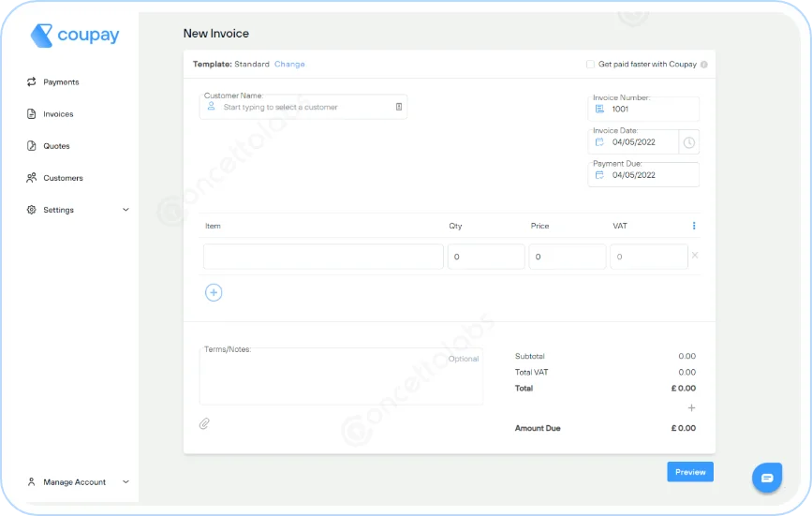Click the Item description field
Viewport: 812px width, 516px height.
point(323,257)
